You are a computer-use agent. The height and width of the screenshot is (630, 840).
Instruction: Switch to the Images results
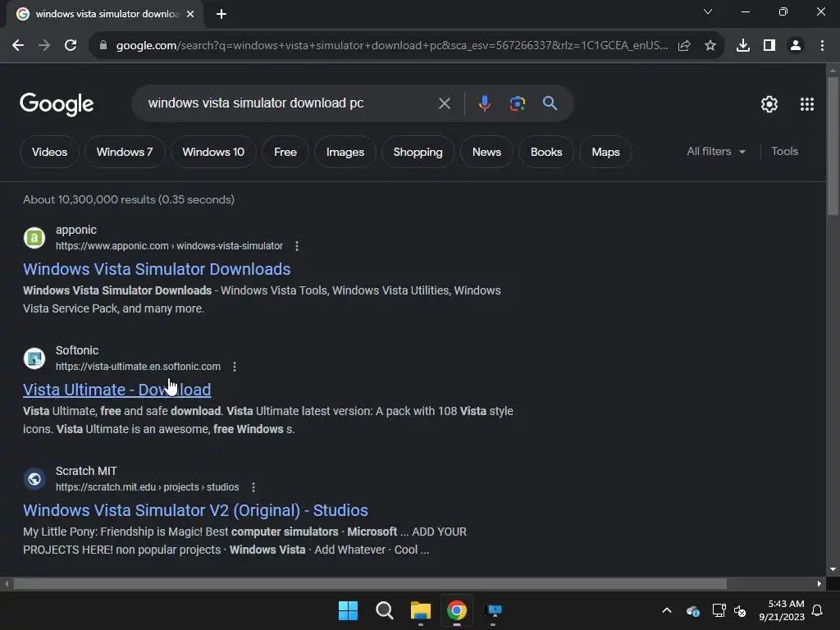(345, 152)
